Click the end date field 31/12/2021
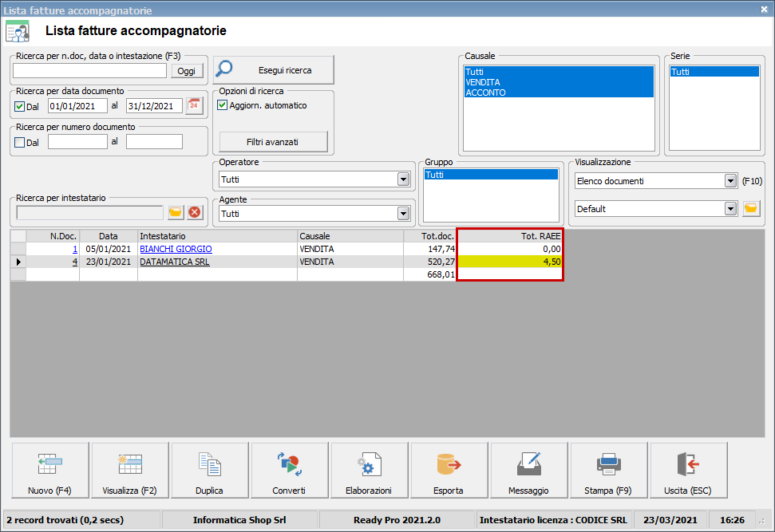The image size is (775, 532). (x=154, y=106)
